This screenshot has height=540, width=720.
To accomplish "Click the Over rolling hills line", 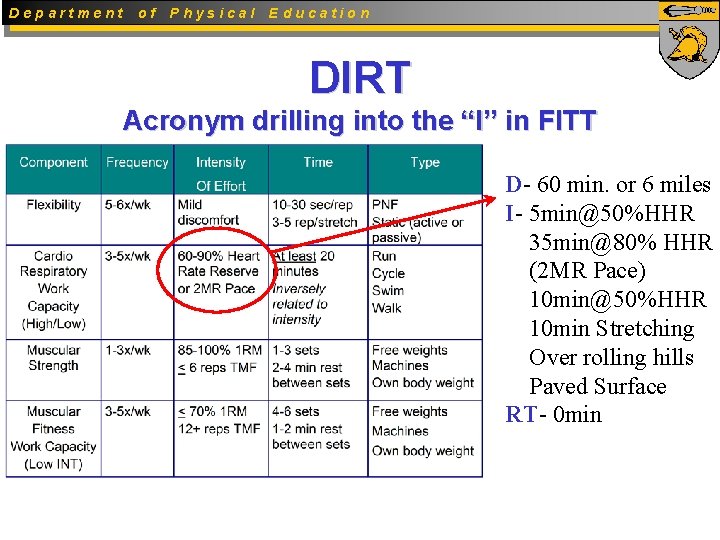I will [611, 357].
